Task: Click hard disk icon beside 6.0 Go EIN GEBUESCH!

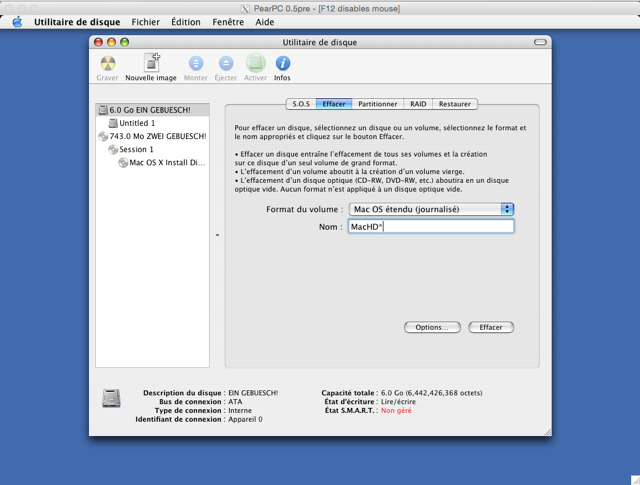Action: tap(103, 110)
